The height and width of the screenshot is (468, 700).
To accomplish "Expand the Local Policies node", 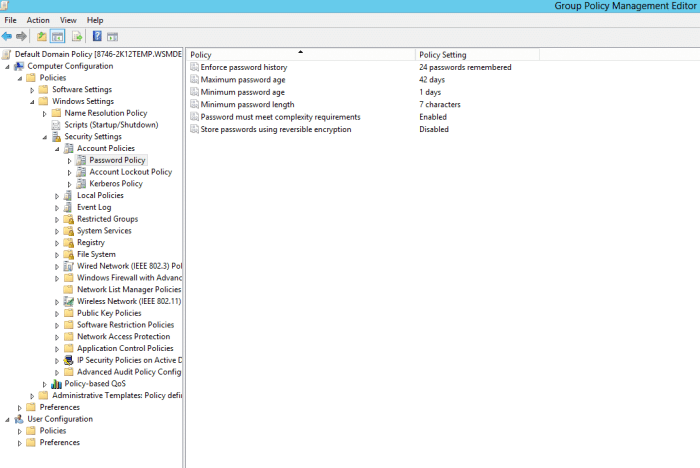I will pos(57,196).
